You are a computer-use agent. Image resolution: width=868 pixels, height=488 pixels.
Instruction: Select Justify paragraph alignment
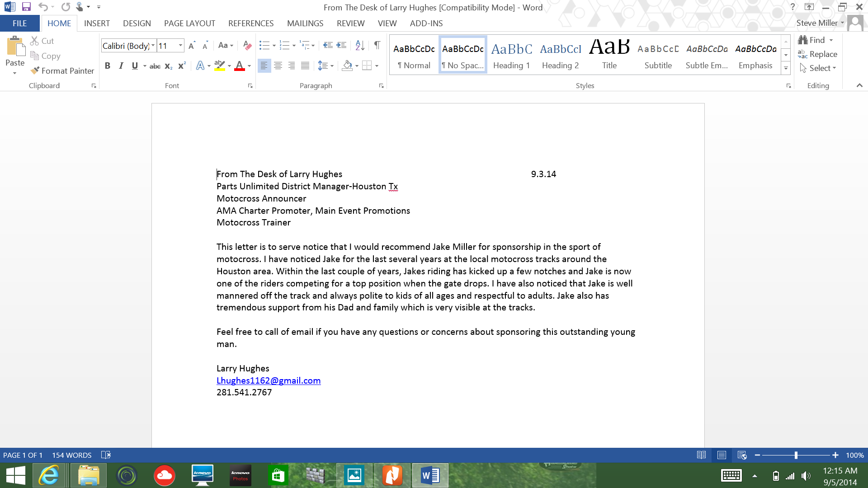[305, 66]
